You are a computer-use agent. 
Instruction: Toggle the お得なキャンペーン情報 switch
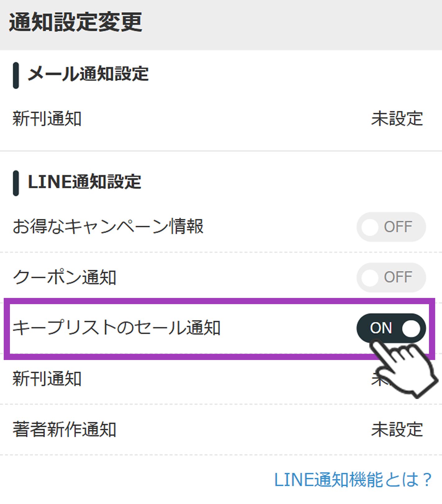point(391,227)
